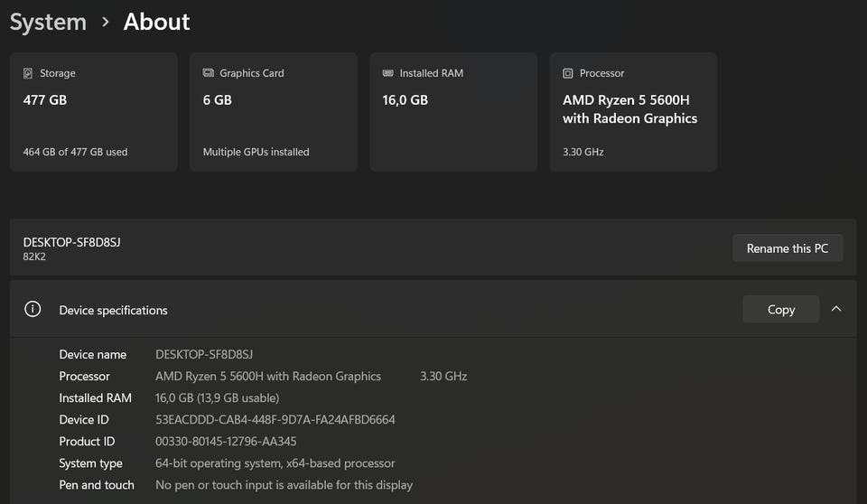
Task: Click the System type value text
Action: [275, 463]
